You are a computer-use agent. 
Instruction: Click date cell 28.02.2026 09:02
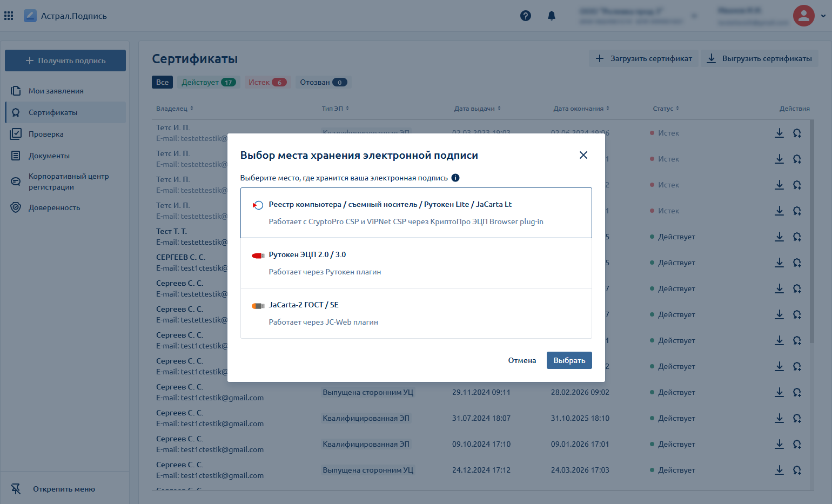[580, 392]
